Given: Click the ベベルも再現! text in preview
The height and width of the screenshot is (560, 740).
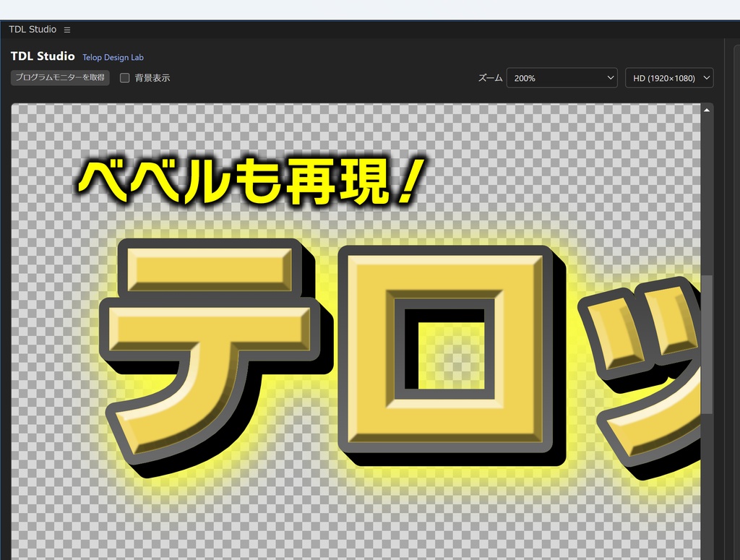Looking at the screenshot, I should (251, 181).
